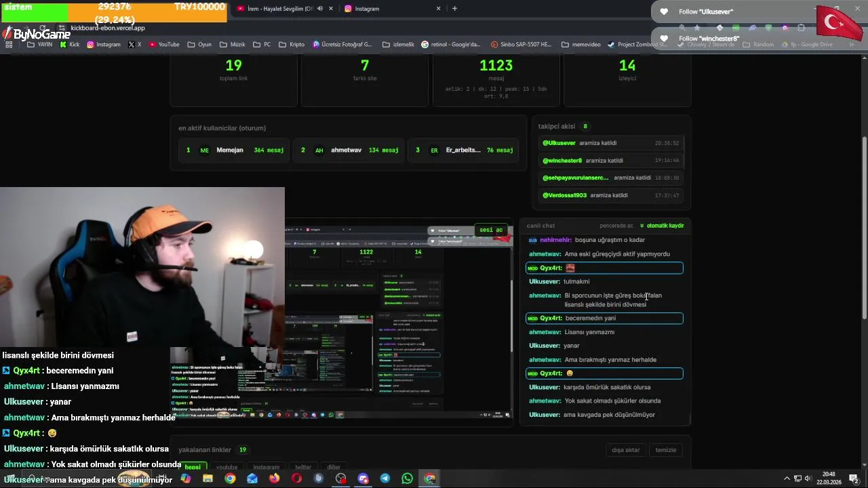This screenshot has width=868, height=488.
Task: Open the Instagram bookmark in bookmarks bar
Action: [x=103, y=45]
